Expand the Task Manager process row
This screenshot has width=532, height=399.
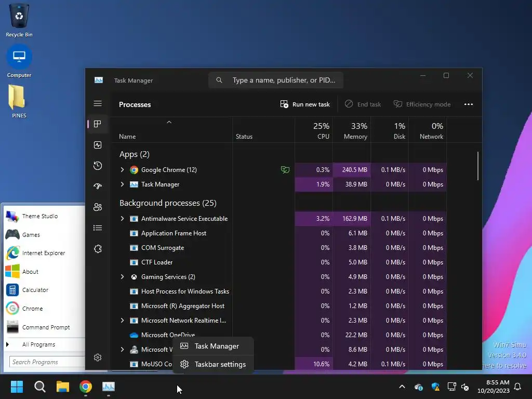[x=122, y=184]
